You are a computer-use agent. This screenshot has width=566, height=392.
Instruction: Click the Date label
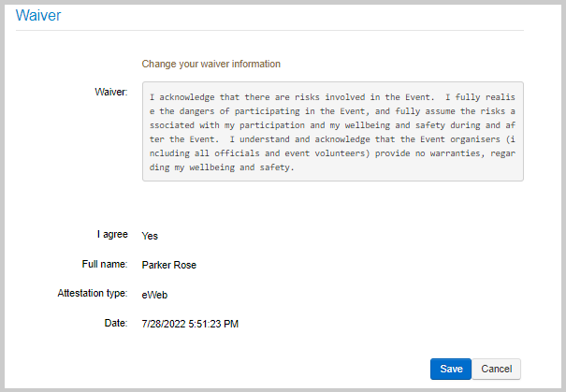[x=116, y=323]
